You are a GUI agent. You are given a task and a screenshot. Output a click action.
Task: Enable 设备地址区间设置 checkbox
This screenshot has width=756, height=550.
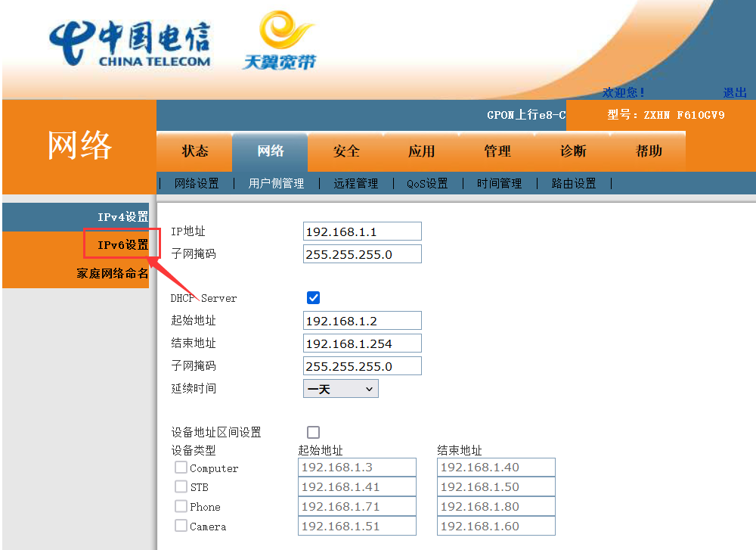pos(314,432)
